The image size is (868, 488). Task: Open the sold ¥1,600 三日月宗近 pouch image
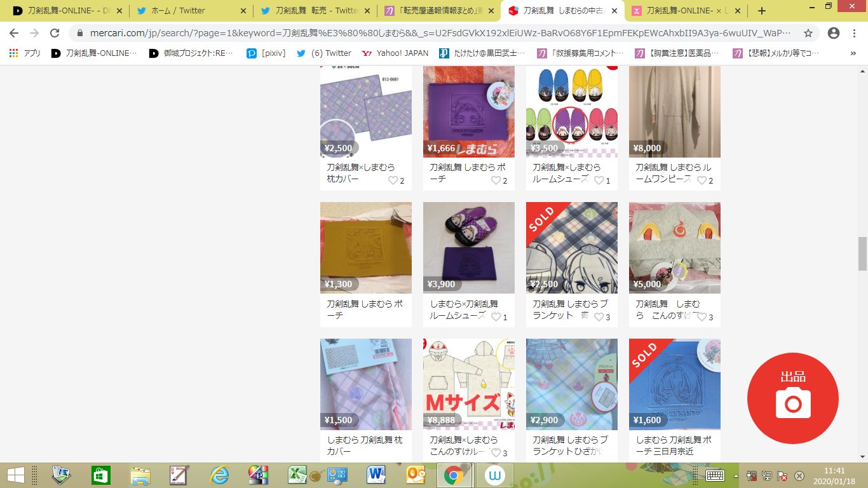tap(675, 384)
